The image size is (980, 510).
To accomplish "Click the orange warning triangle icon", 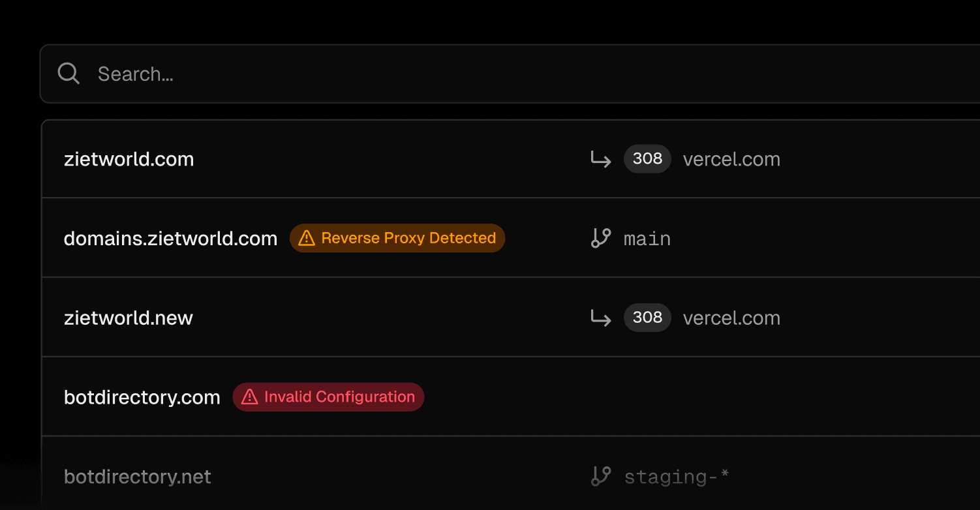I will point(306,239).
